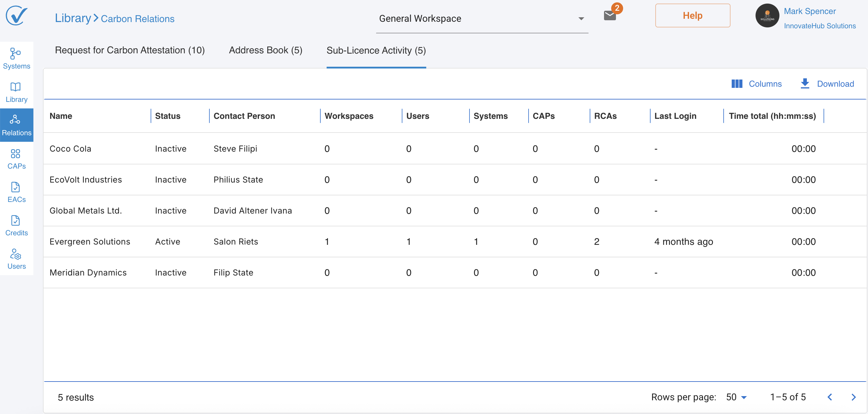Screen dimensions: 868x414
Task: Click the Library breadcrumb link
Action: pos(73,18)
